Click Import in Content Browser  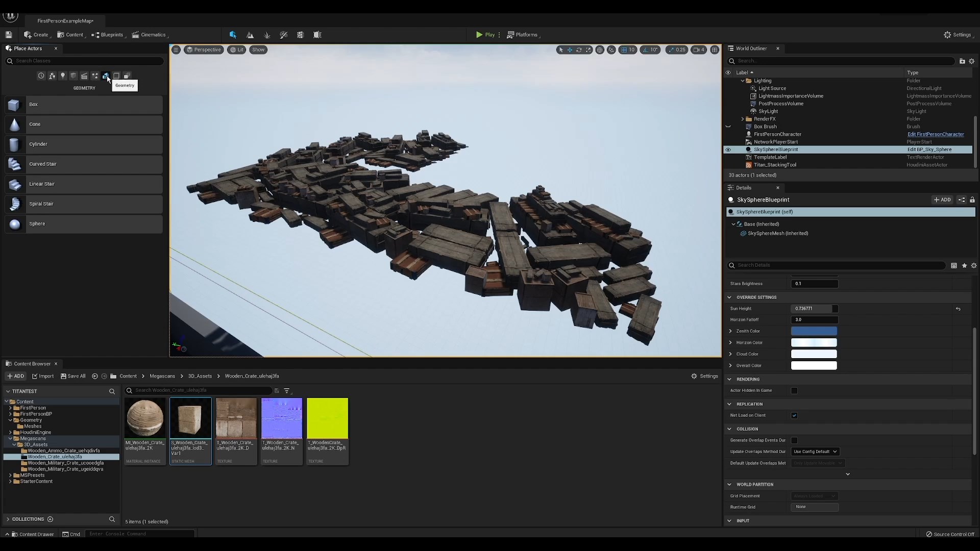tap(43, 376)
